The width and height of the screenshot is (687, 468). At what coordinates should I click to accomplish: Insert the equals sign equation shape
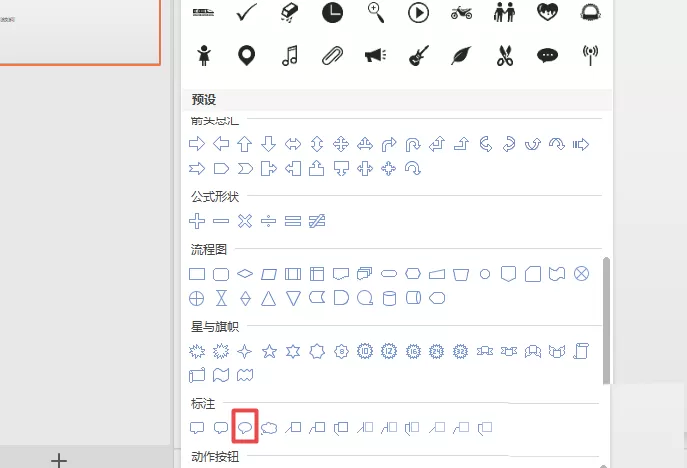293,221
